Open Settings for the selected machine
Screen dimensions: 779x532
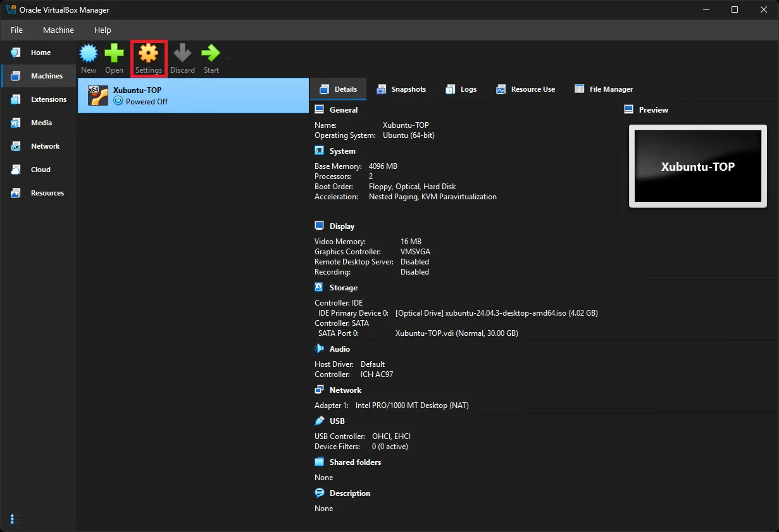click(148, 58)
